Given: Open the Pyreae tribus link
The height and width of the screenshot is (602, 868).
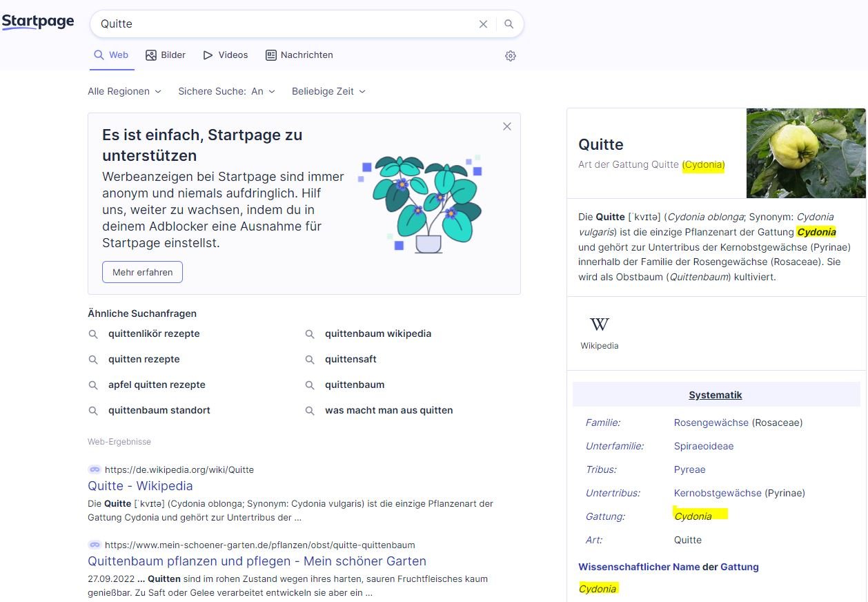Looking at the screenshot, I should [x=690, y=469].
